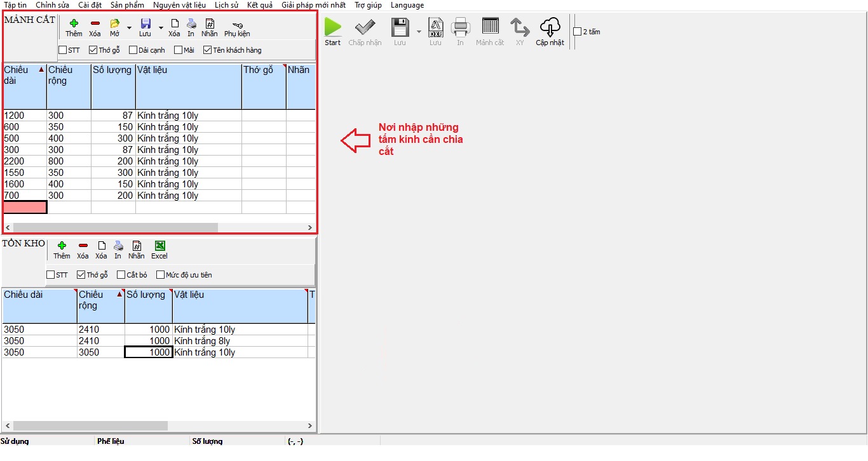This screenshot has height=461, width=868.
Task: Click the red Xóa minus icon in Mảnh cắt
Action: (x=95, y=24)
